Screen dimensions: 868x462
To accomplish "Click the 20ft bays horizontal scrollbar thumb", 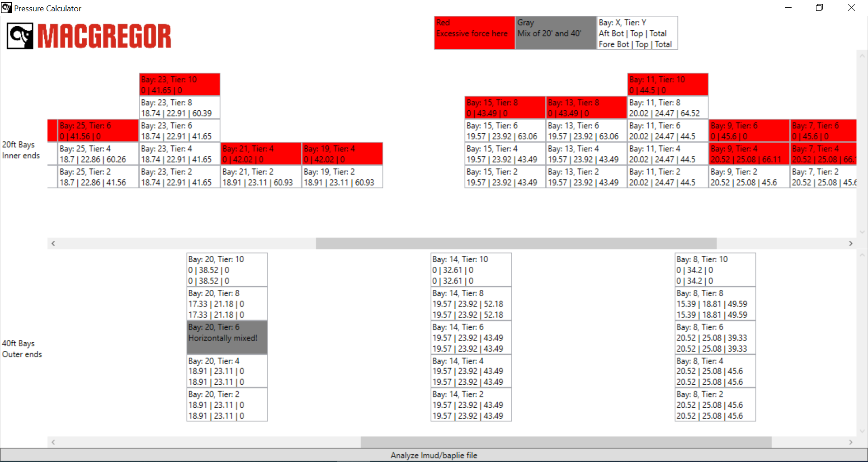I will pos(516,243).
